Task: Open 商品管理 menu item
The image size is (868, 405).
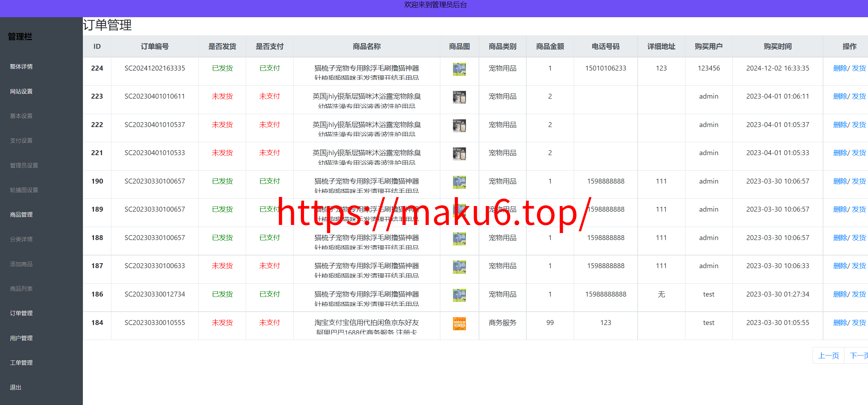Action: (x=21, y=214)
